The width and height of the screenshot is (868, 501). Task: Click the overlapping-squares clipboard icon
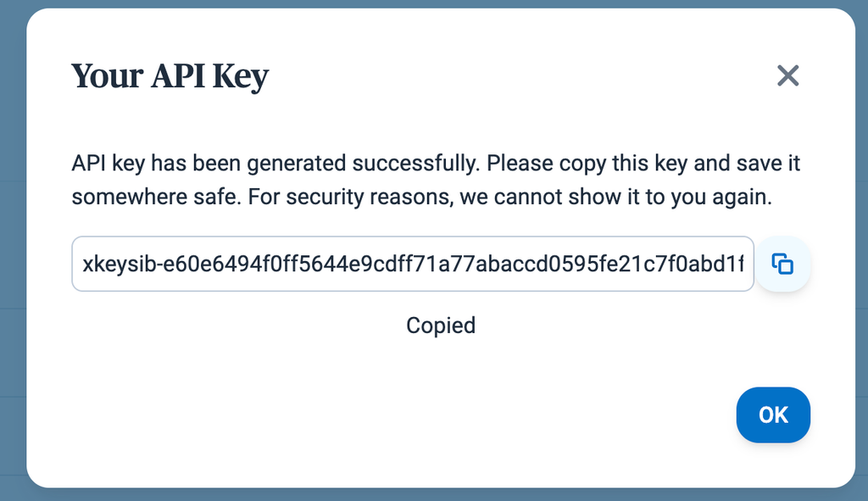pos(782,264)
